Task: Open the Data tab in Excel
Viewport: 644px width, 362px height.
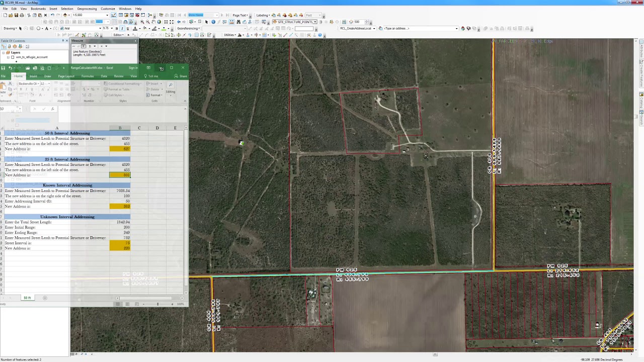Action: click(x=104, y=76)
